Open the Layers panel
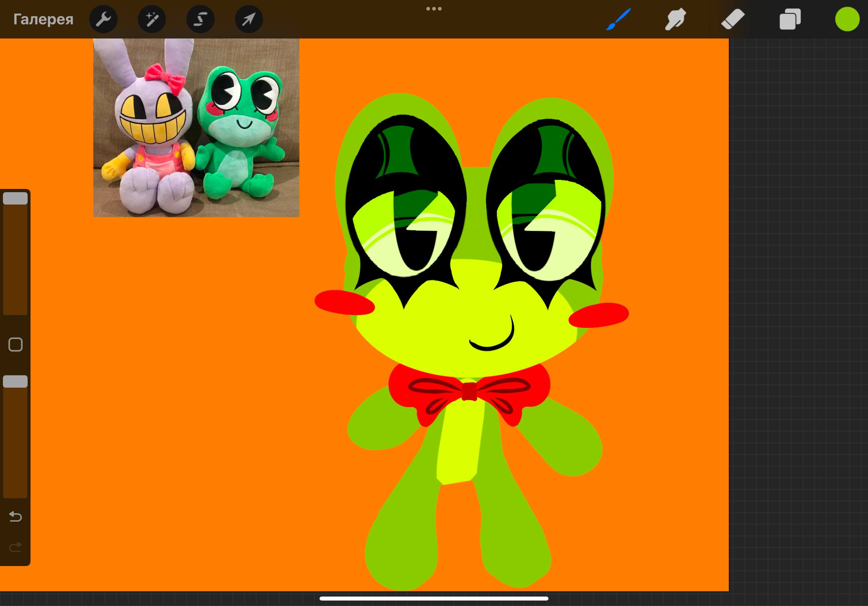This screenshot has width=868, height=606. click(790, 19)
